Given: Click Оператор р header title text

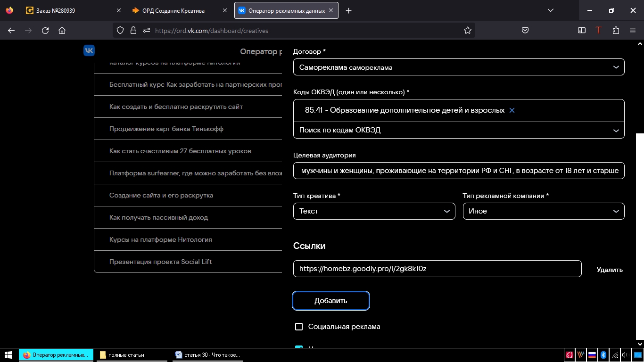Looking at the screenshot, I should tap(261, 51).
